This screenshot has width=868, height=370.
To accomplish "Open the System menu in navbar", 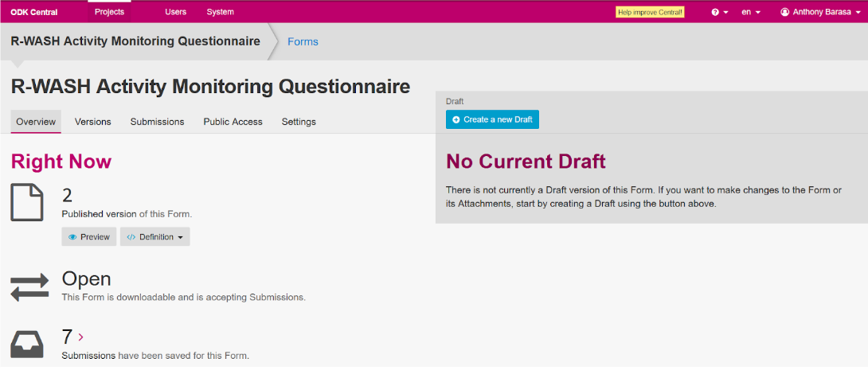I will tap(220, 12).
